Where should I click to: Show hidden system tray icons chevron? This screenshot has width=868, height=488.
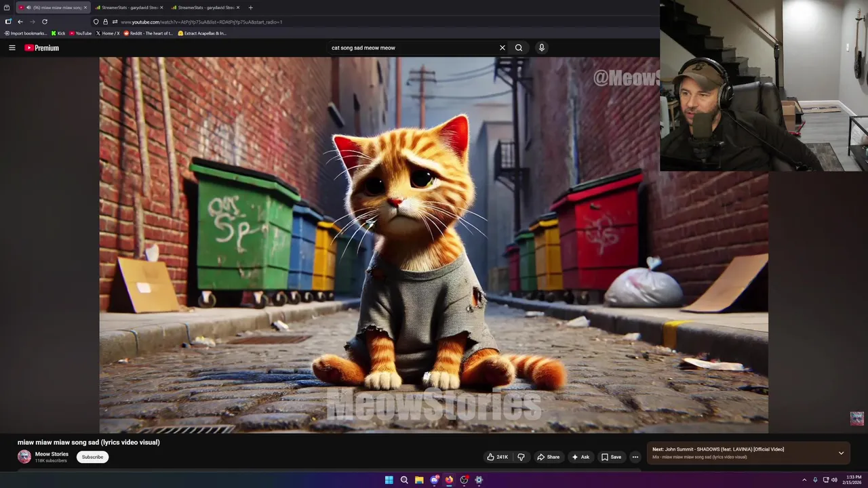coord(804,480)
